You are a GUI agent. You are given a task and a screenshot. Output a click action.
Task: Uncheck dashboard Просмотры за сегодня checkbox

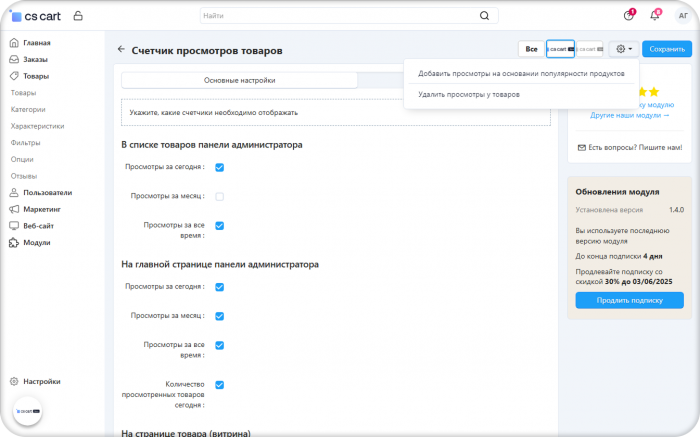(x=220, y=287)
